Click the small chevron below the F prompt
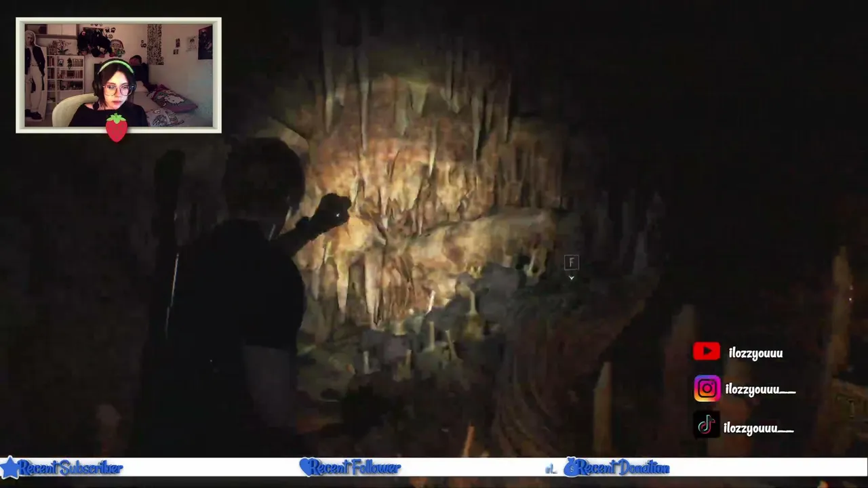The image size is (868, 488). 571,277
